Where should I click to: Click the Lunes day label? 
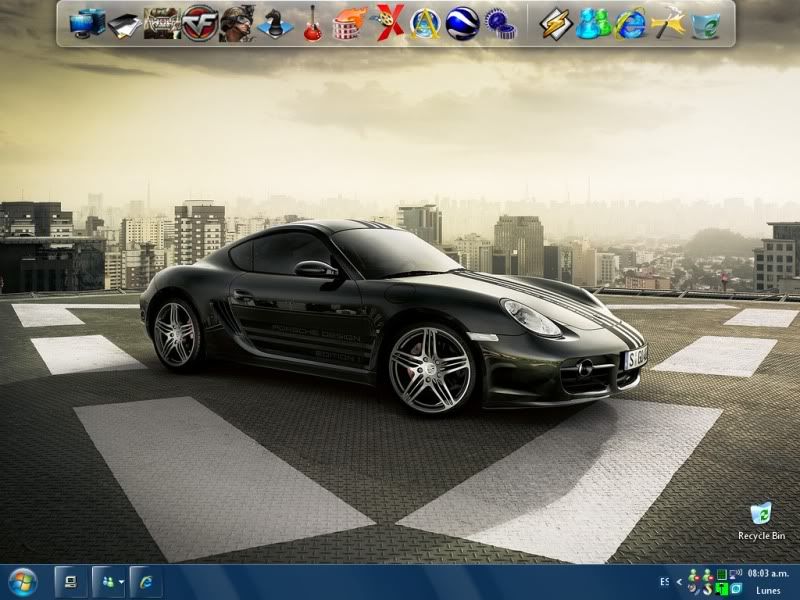(768, 590)
